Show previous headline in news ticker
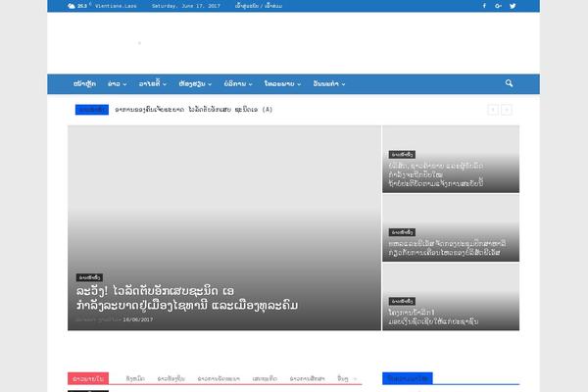This screenshot has width=588, height=392. click(x=493, y=110)
